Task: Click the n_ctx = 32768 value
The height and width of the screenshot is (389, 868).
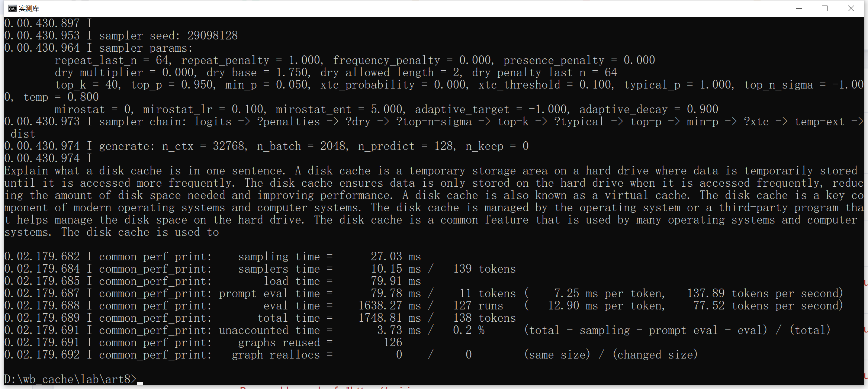Action: click(204, 146)
